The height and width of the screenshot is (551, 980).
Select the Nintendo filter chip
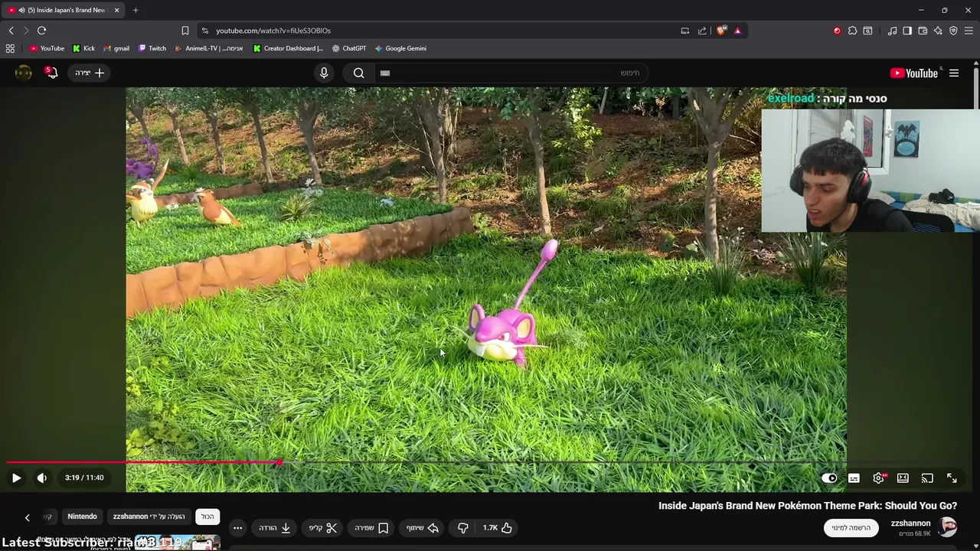[x=82, y=517]
